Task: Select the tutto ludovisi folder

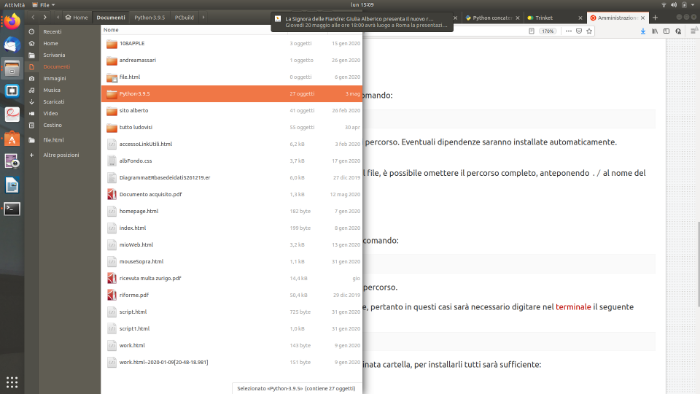Action: [232, 127]
